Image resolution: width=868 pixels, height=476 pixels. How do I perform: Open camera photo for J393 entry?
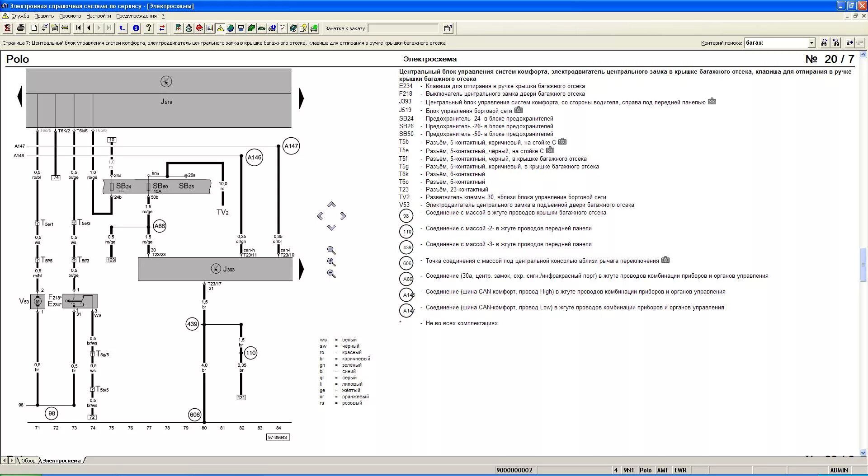pos(712,102)
